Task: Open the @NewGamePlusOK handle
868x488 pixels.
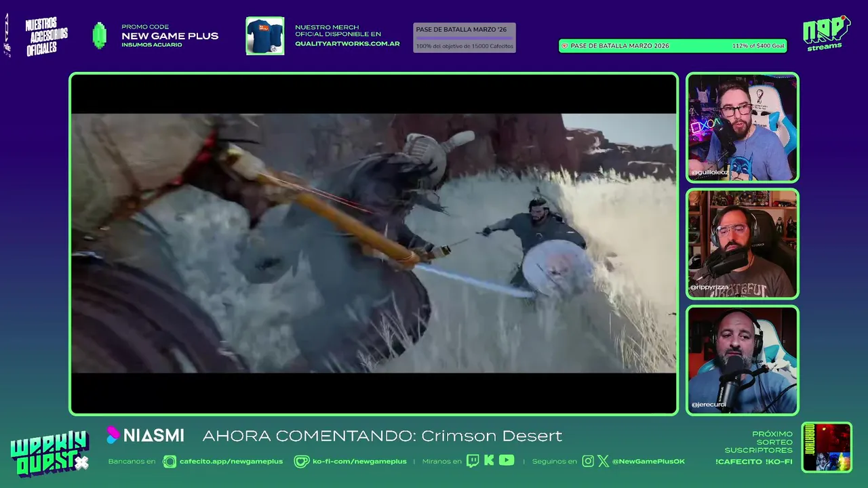Action: (x=648, y=462)
